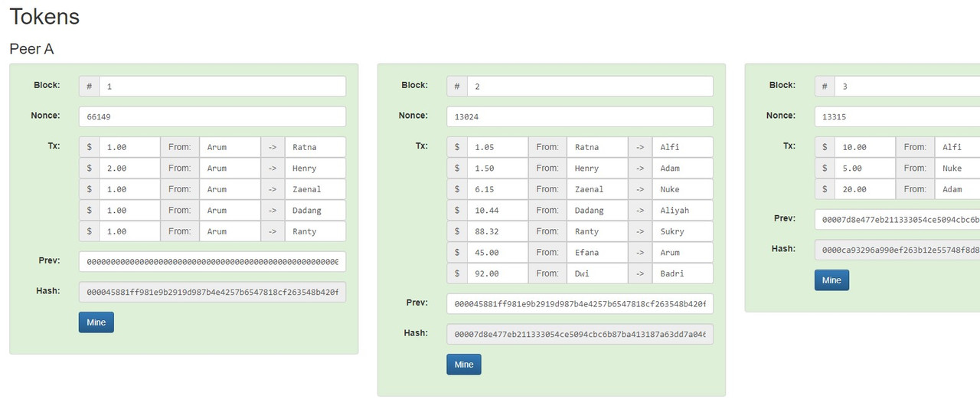Edit the 10.00 amount in block 3

point(865,147)
